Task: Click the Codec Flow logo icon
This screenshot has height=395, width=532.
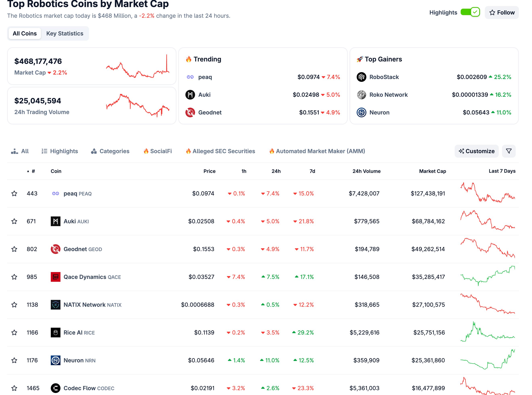Action: [x=55, y=388]
